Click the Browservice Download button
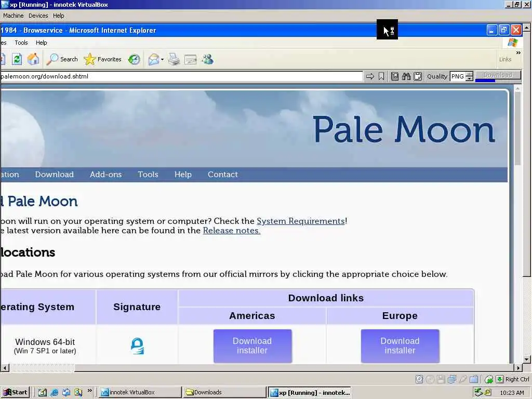Viewport: 532px width, 399px height. pos(498,75)
